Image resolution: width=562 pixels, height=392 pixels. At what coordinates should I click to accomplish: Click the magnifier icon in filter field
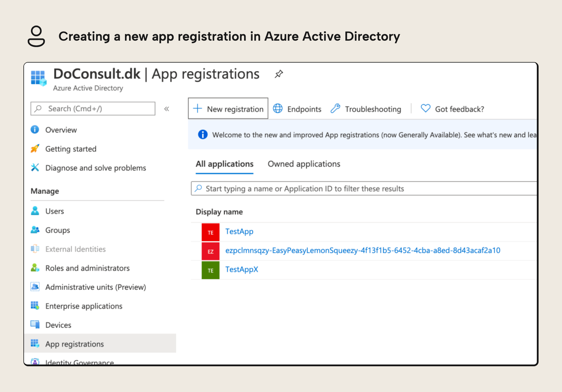click(198, 188)
